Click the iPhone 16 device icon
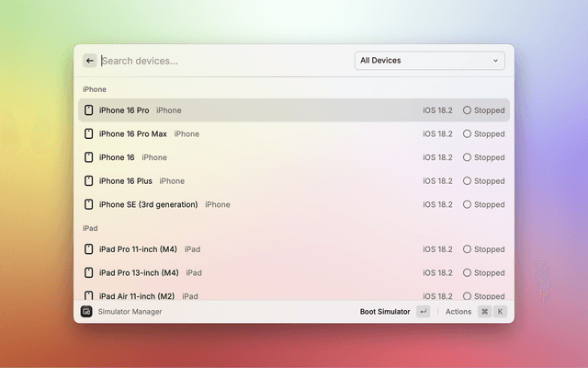 point(89,157)
